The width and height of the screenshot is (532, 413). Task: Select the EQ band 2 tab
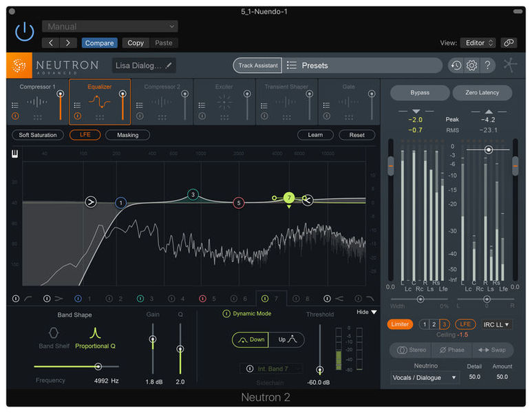pyautogui.click(x=114, y=299)
